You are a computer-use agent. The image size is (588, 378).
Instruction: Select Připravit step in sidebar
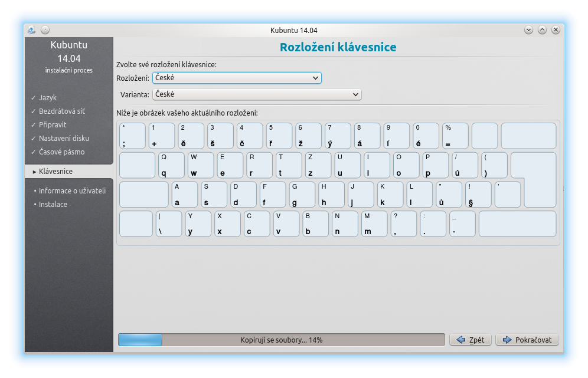coord(53,125)
